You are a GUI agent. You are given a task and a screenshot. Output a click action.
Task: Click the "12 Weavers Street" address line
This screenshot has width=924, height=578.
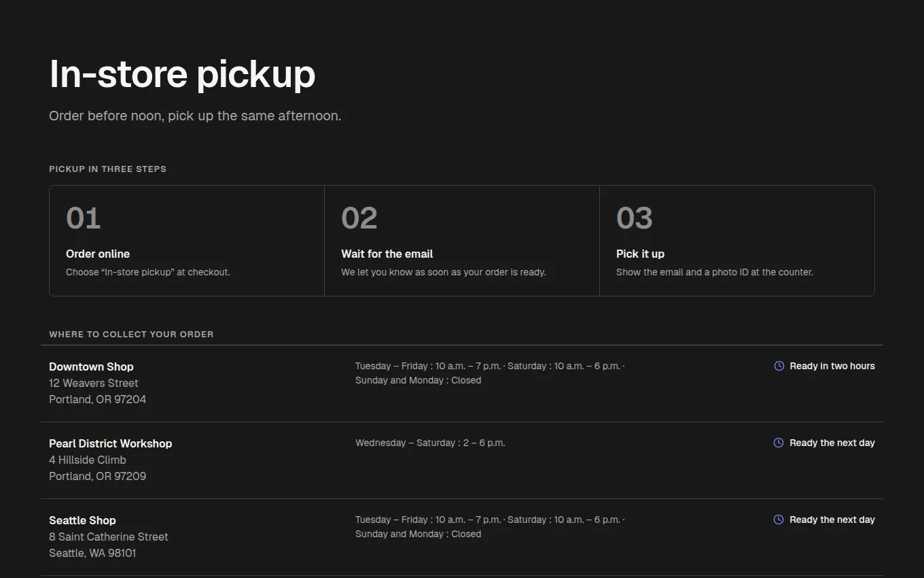pos(94,383)
